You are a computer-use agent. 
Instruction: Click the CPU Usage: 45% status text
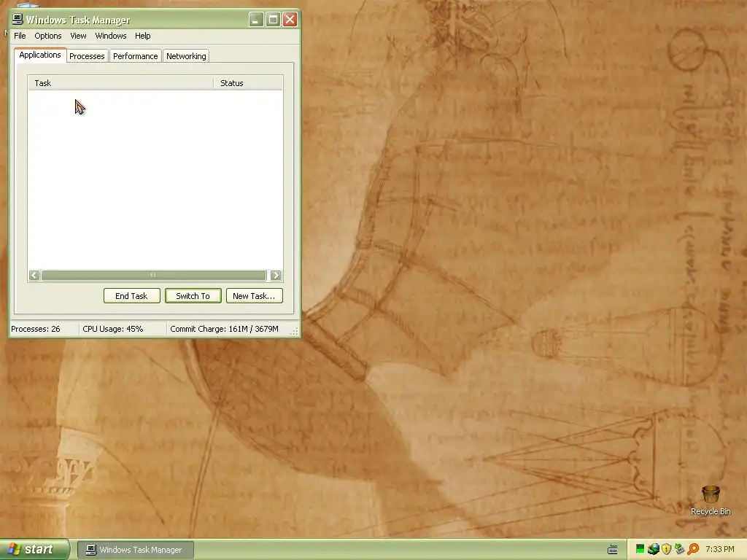tap(113, 329)
